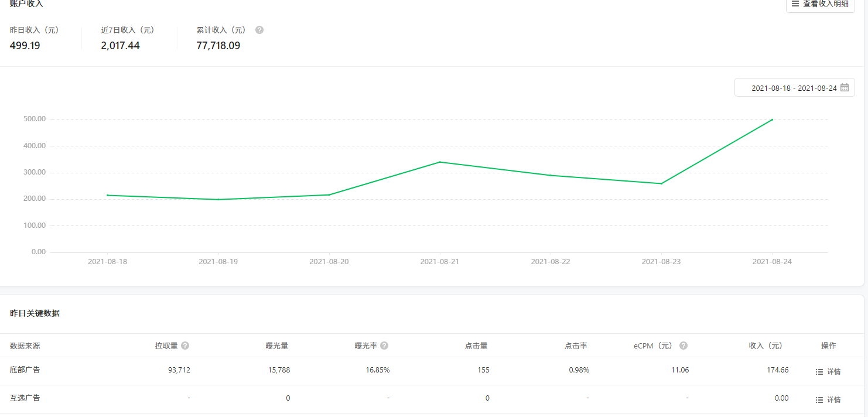Open 查看收入明细 income details

(820, 4)
